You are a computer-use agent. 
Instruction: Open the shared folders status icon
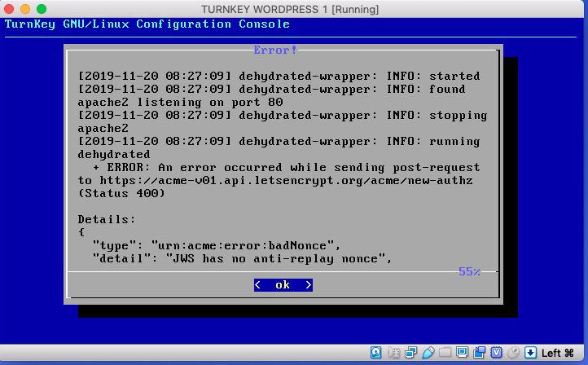[x=445, y=353]
